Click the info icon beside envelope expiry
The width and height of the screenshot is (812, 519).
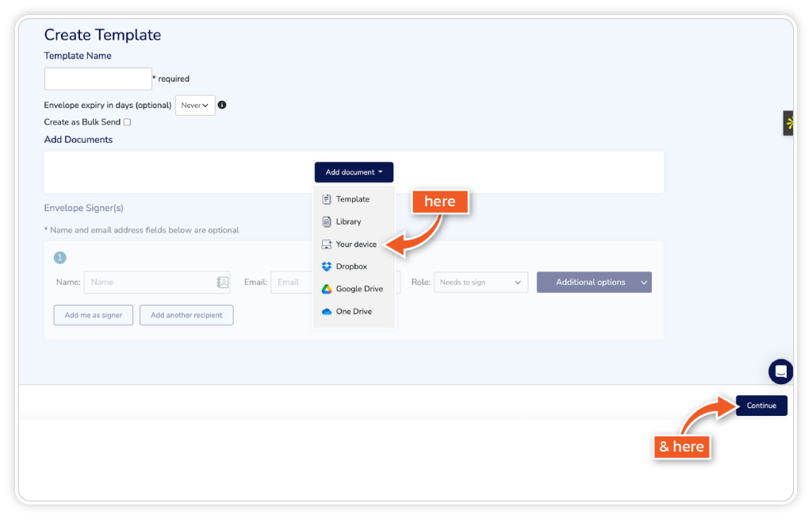coord(222,105)
